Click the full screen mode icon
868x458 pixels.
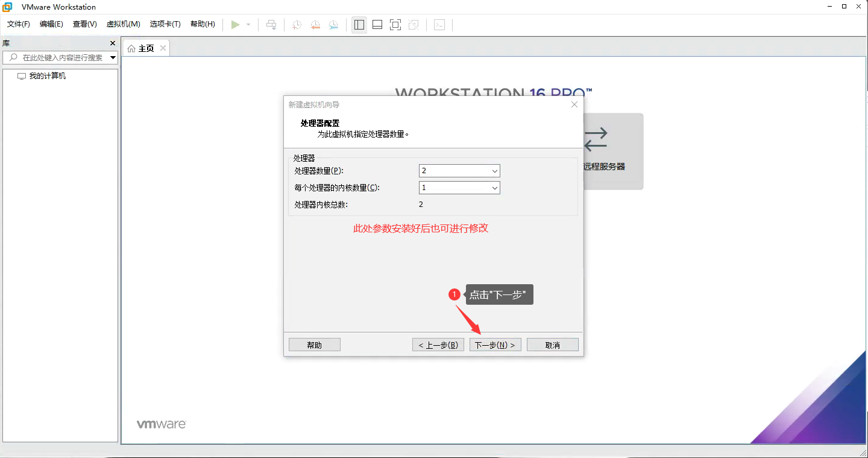coord(395,25)
